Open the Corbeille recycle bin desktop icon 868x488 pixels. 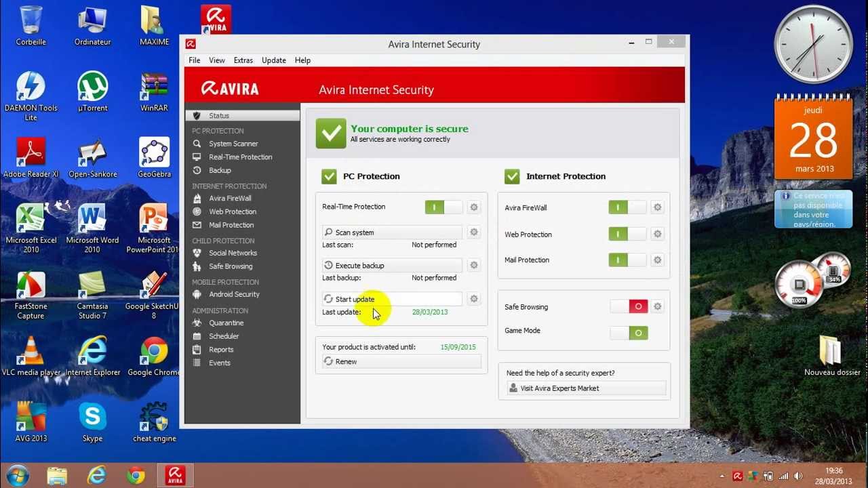tap(31, 26)
